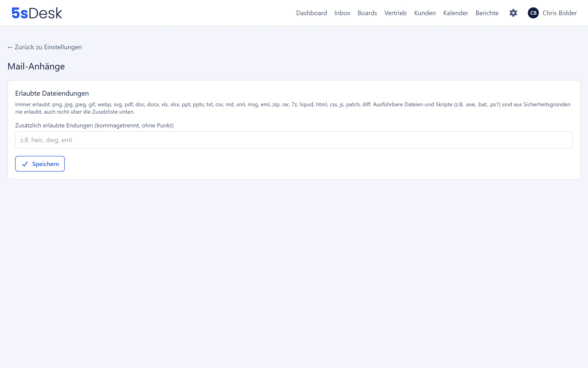Screen dimensions: 588x368
Task: Click the Speichern button
Action: pyautogui.click(x=40, y=164)
